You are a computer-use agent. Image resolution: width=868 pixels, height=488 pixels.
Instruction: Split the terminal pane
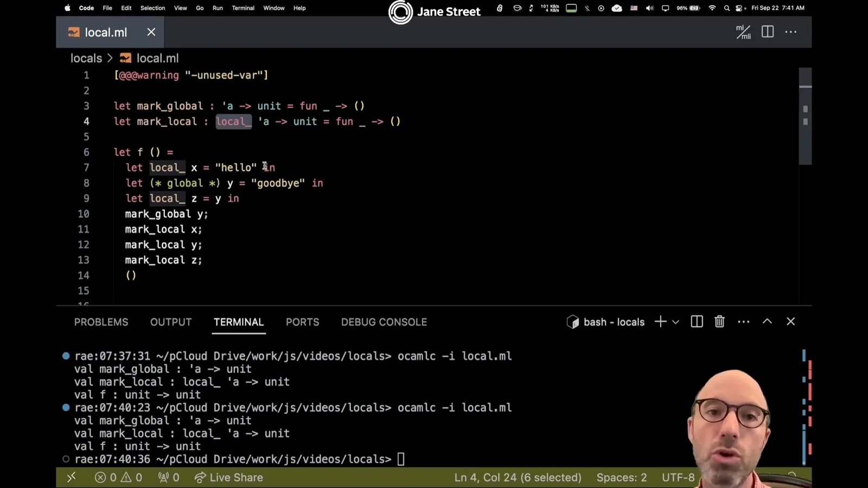[x=697, y=322]
